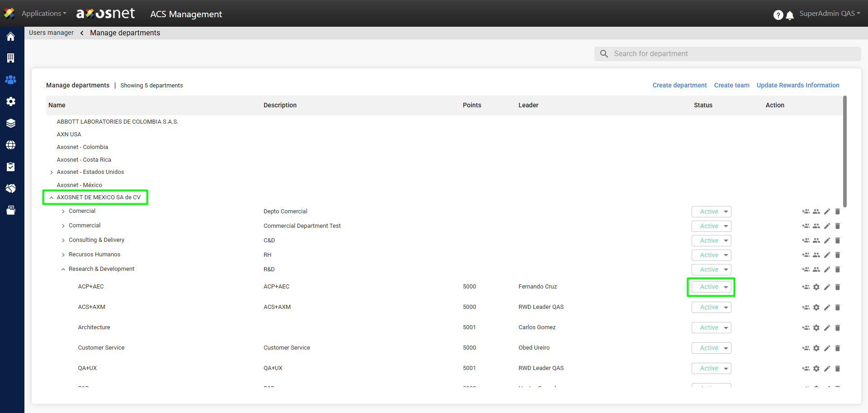Delete the Recursos Humanos department
Screen dimensions: 868x413
point(837,255)
